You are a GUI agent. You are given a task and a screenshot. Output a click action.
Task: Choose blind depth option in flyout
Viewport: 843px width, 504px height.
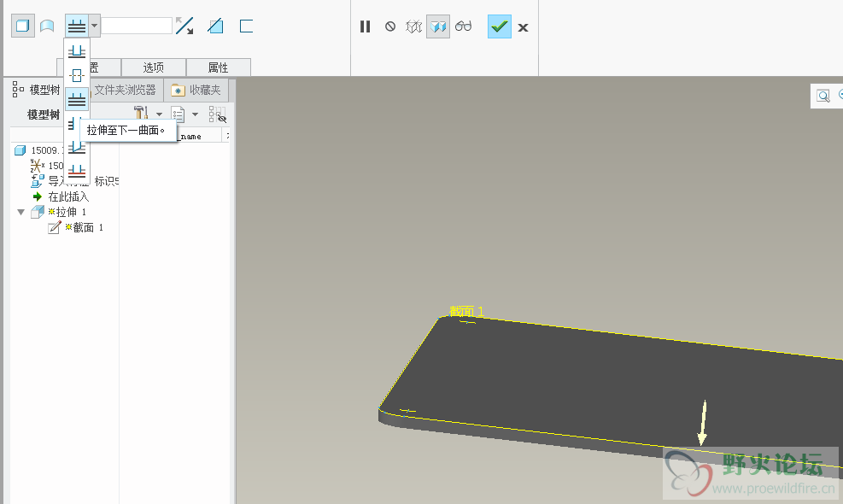(x=77, y=51)
